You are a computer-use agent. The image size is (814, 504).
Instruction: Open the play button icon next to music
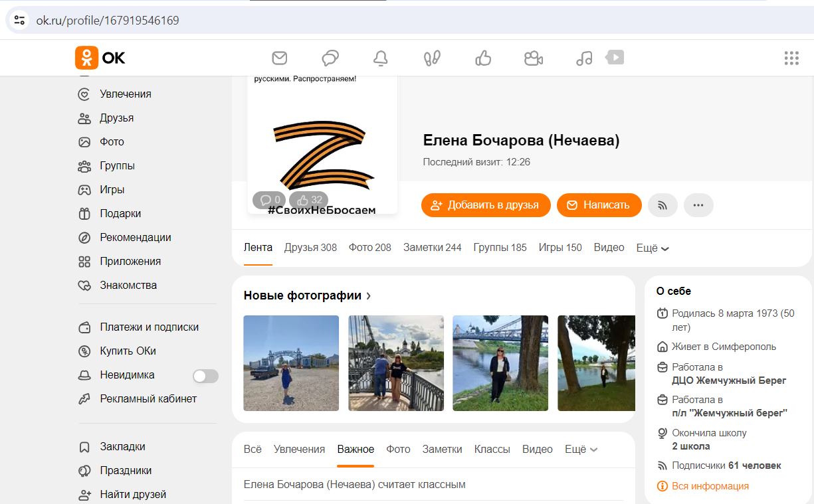615,58
